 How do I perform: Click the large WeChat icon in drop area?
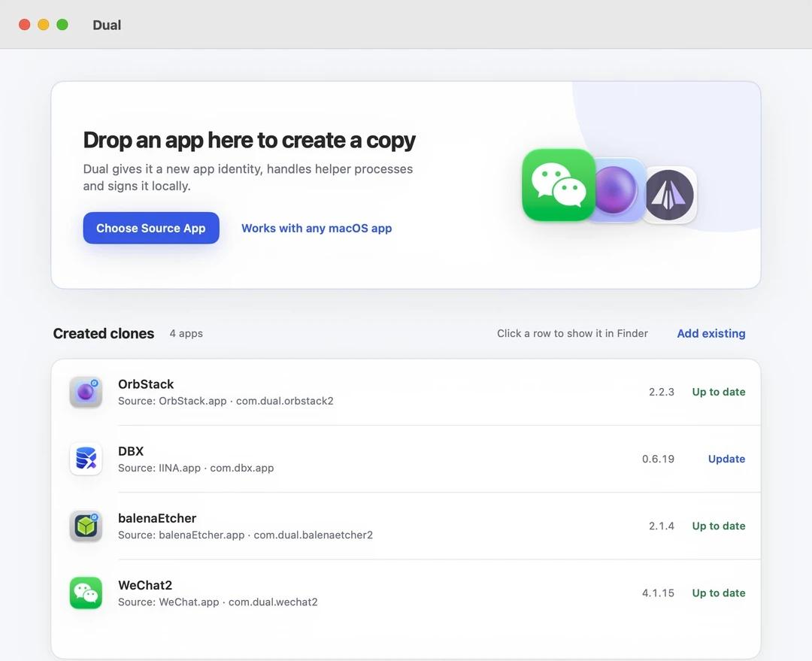click(558, 185)
